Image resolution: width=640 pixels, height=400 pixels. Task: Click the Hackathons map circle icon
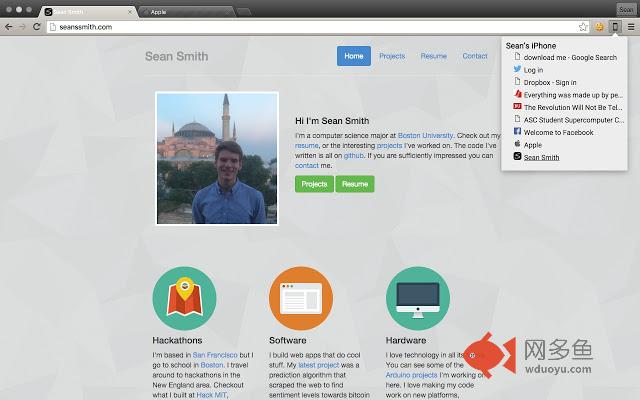tap(184, 298)
